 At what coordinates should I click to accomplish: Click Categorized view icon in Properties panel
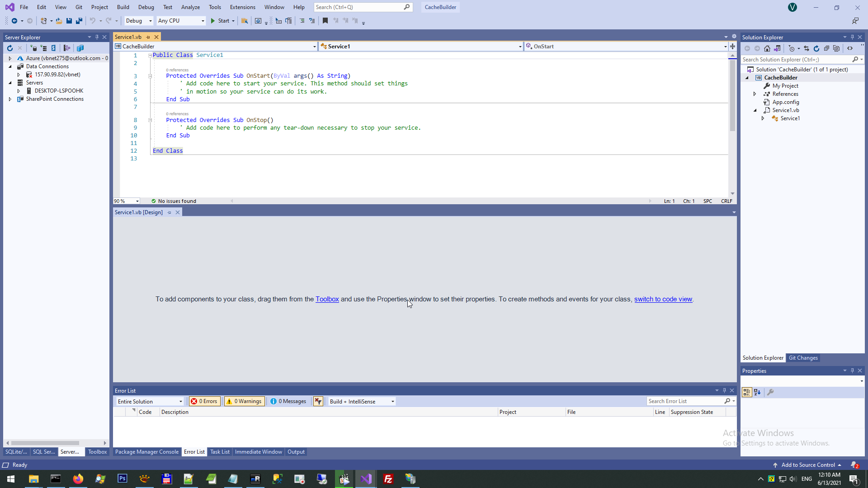[x=747, y=392]
